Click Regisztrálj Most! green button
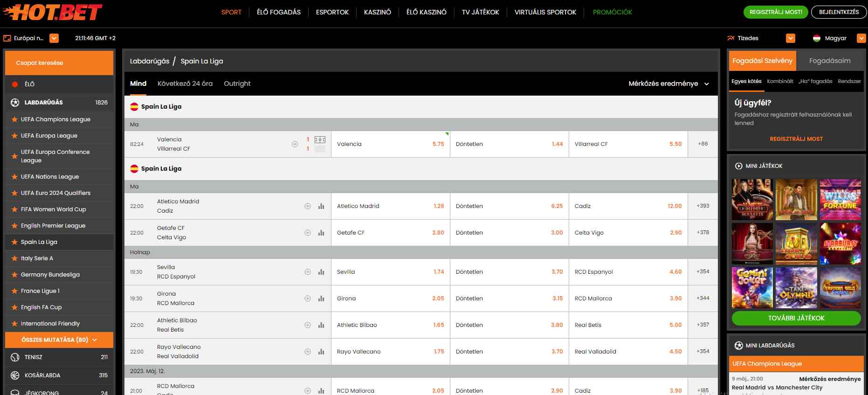 776,12
